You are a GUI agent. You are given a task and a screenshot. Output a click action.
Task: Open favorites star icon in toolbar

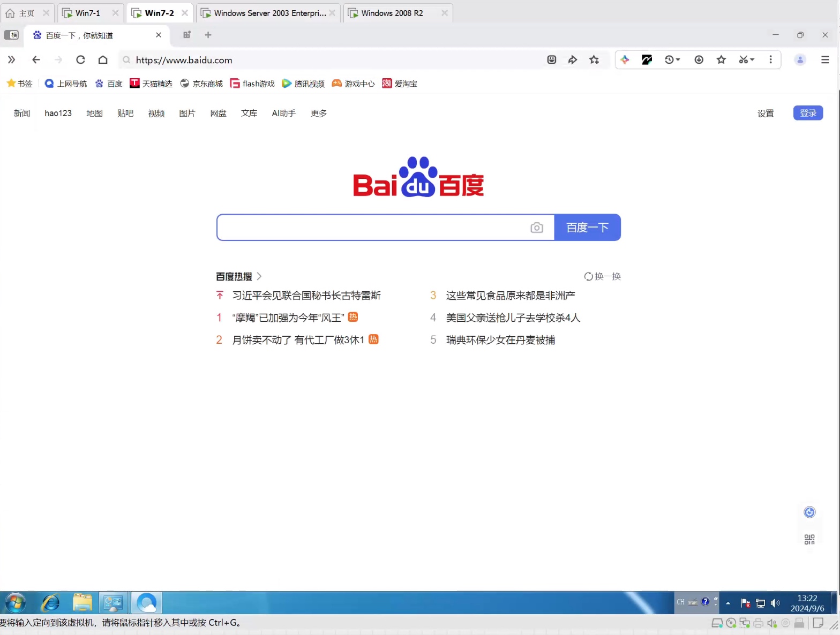pos(721,60)
